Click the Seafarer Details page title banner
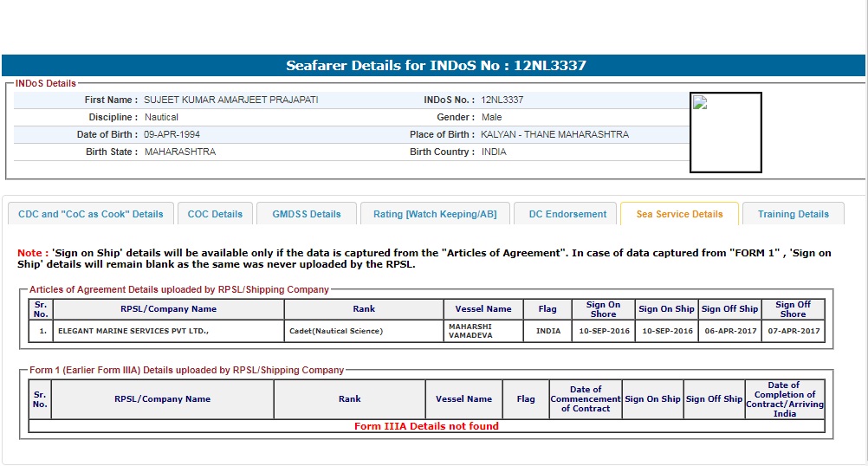 tap(433, 66)
